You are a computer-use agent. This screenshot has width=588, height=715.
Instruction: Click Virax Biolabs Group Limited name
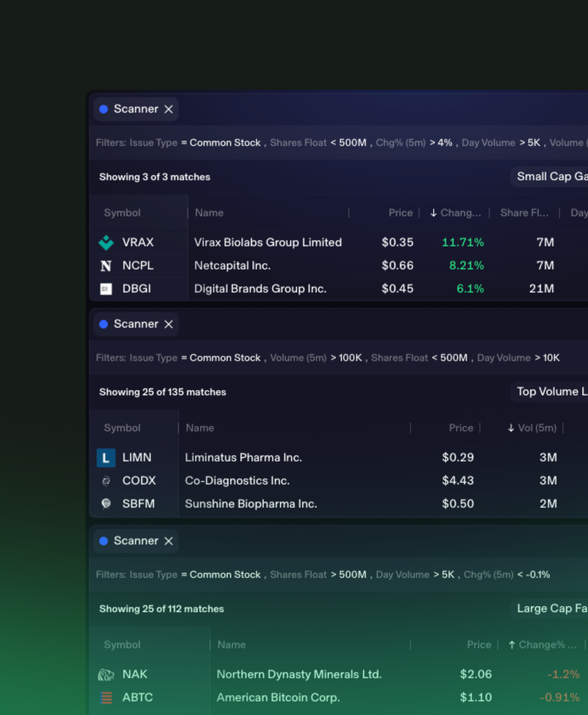(268, 243)
